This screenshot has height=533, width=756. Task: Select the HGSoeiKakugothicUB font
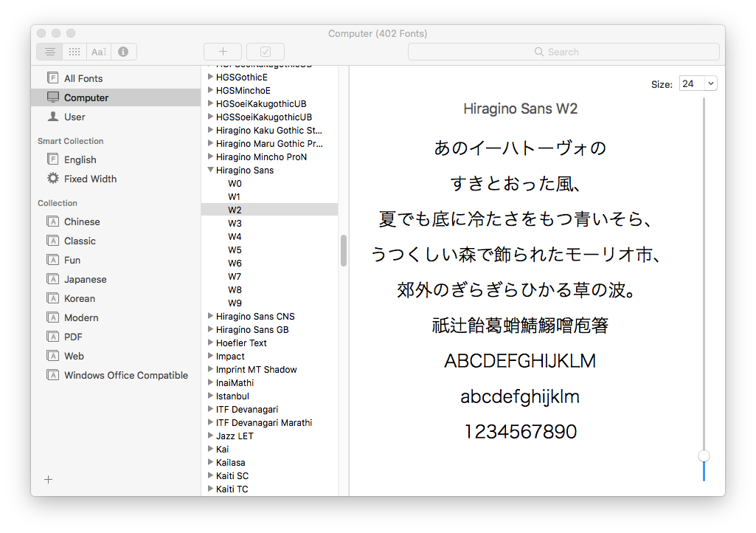(269, 104)
